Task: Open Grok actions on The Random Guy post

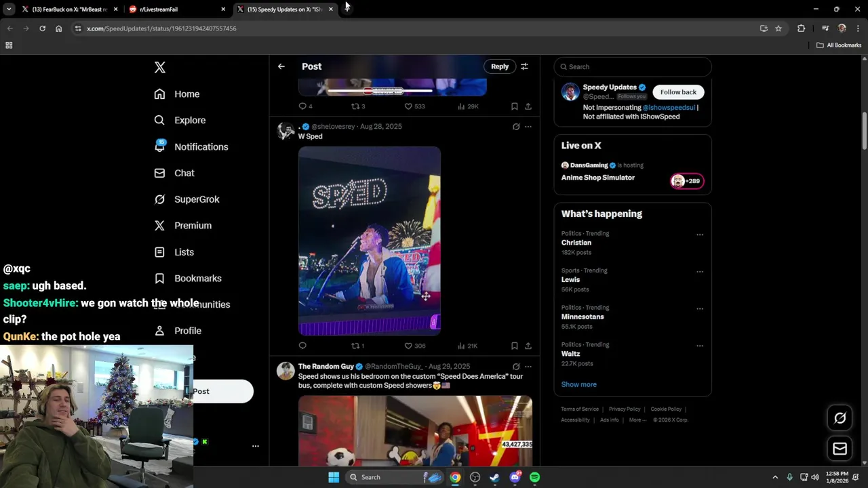Action: coord(516,367)
